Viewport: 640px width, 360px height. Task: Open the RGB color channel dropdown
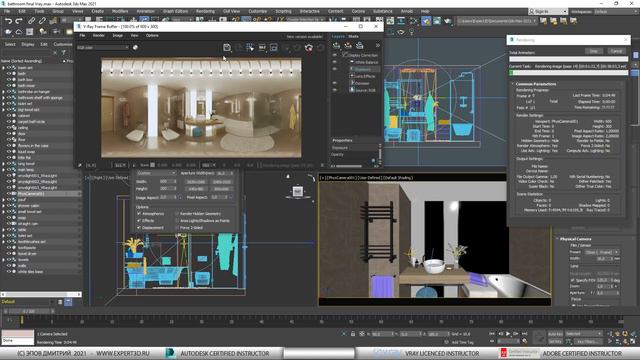pyautogui.click(x=103, y=47)
